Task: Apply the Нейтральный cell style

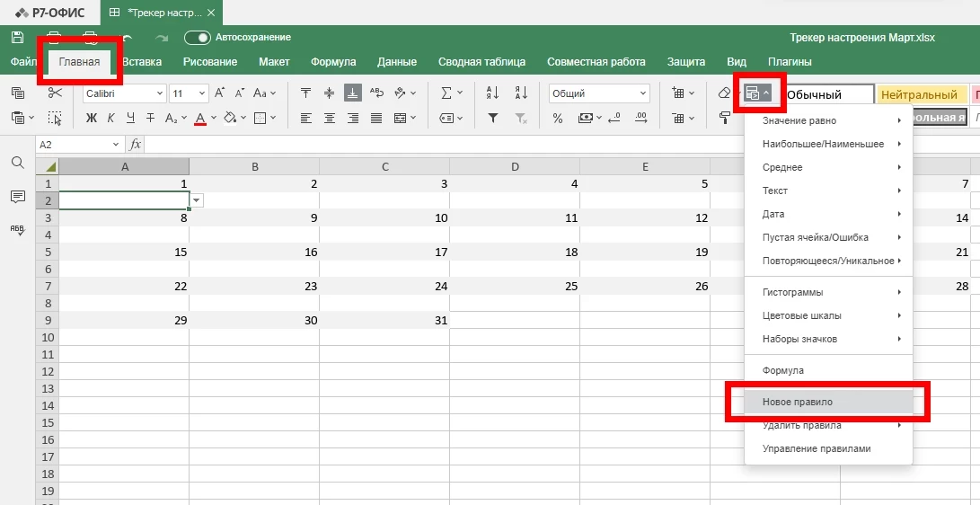Action: click(919, 94)
